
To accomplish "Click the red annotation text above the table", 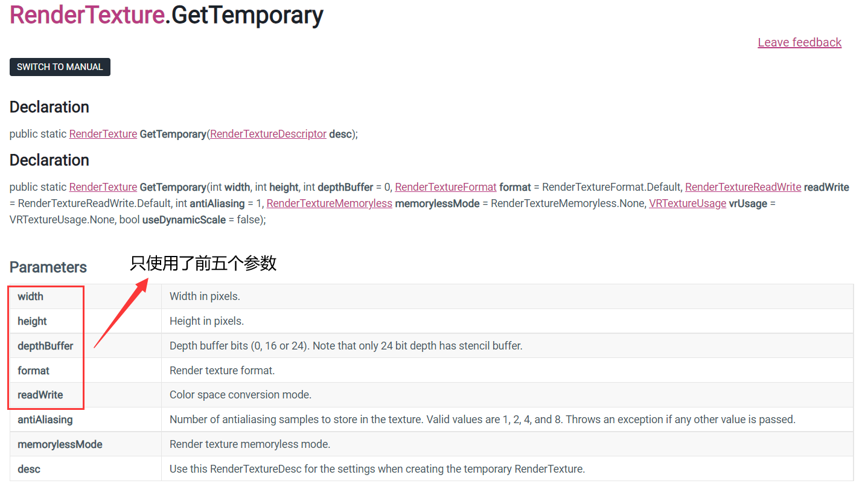I will coord(203,263).
